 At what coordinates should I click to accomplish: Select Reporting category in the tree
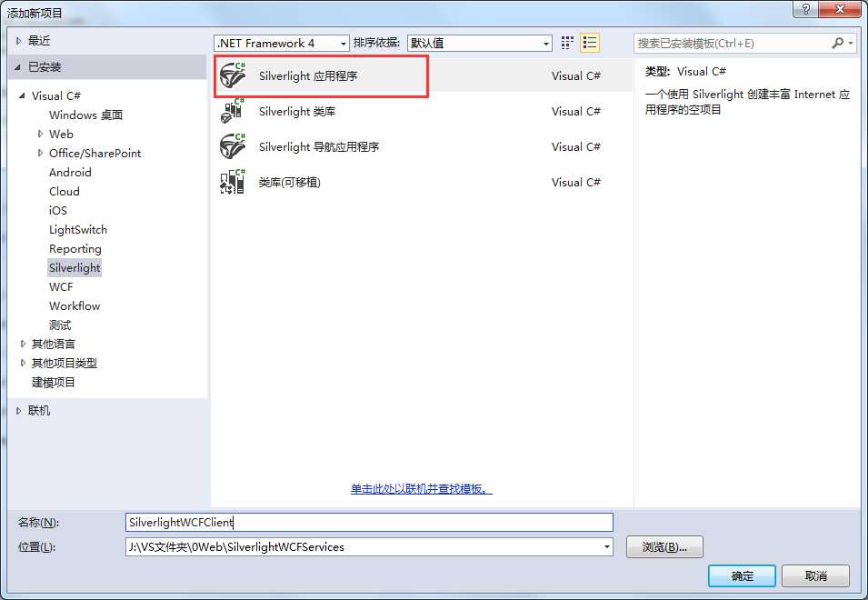click(75, 248)
